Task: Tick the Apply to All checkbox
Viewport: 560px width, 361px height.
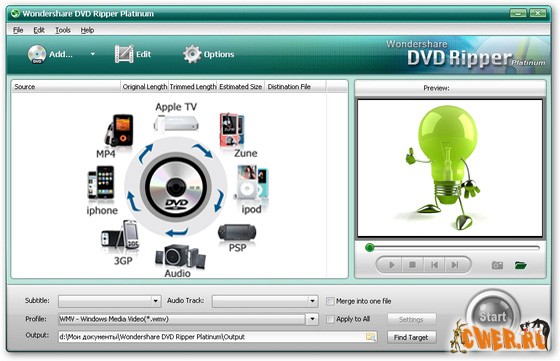Action: [330, 319]
